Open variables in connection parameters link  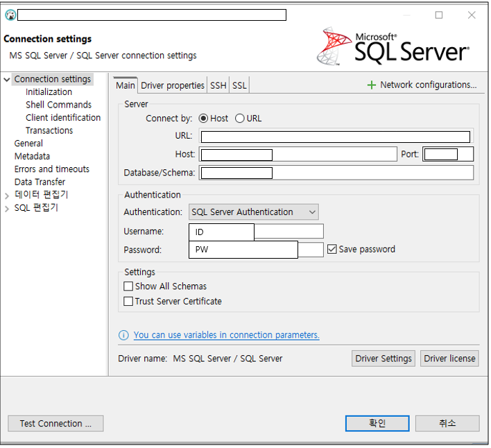click(226, 335)
